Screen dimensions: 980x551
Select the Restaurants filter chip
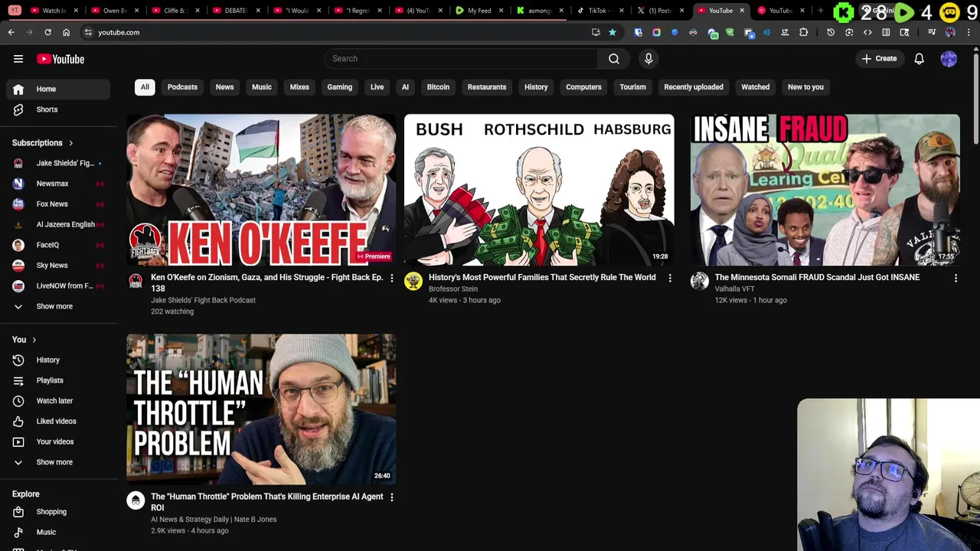pyautogui.click(x=487, y=87)
